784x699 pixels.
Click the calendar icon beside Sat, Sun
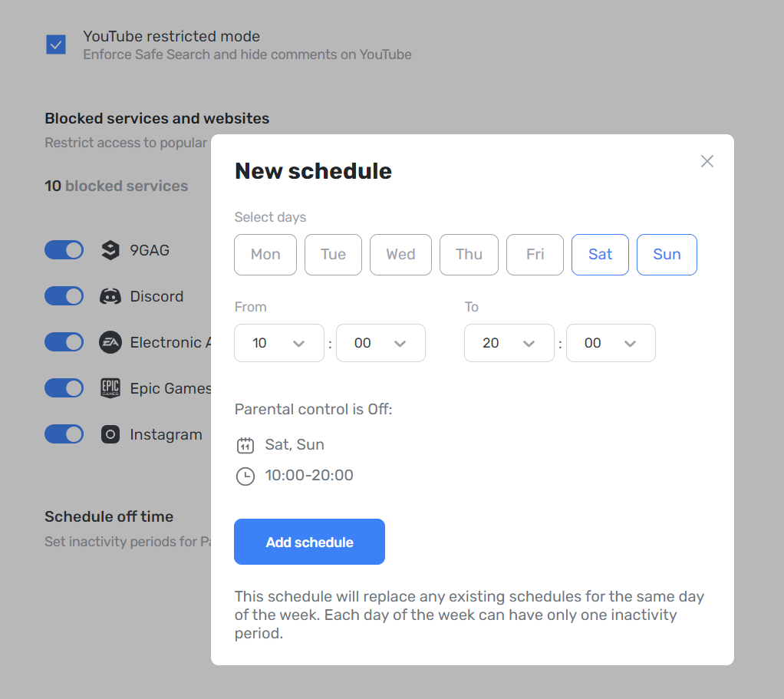(245, 445)
